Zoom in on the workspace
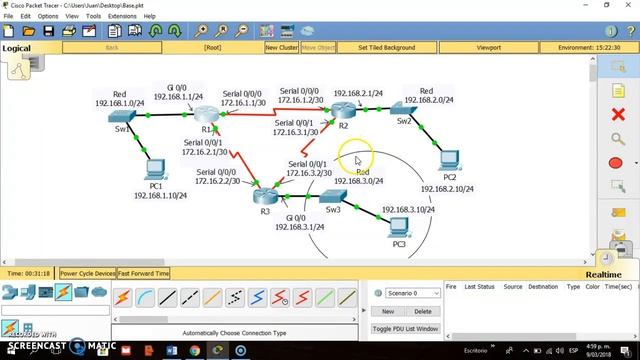Screen dimensions: 640x360 tap(201, 31)
